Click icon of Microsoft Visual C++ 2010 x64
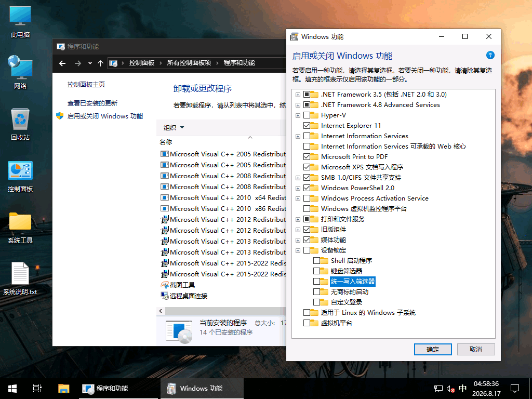The width and height of the screenshot is (532, 399). point(165,198)
